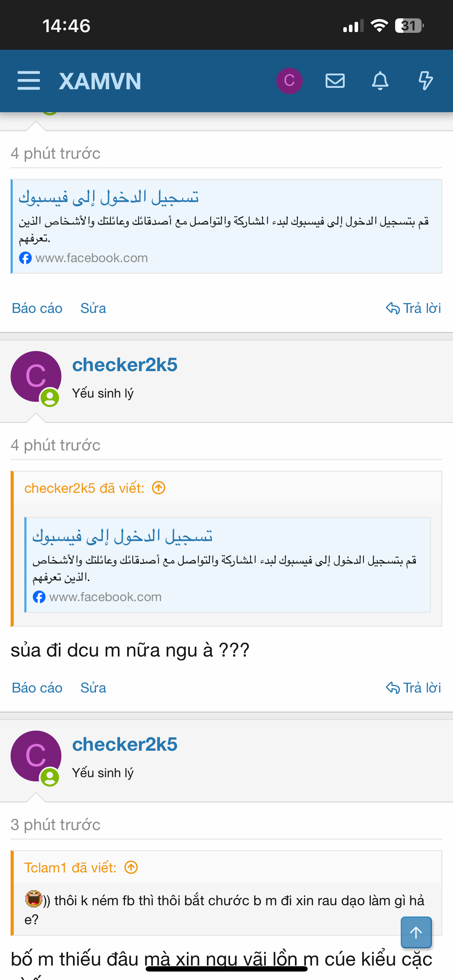Edit the "sủa đi dcu m" post
Screen dimensions: 453x980
(93, 688)
